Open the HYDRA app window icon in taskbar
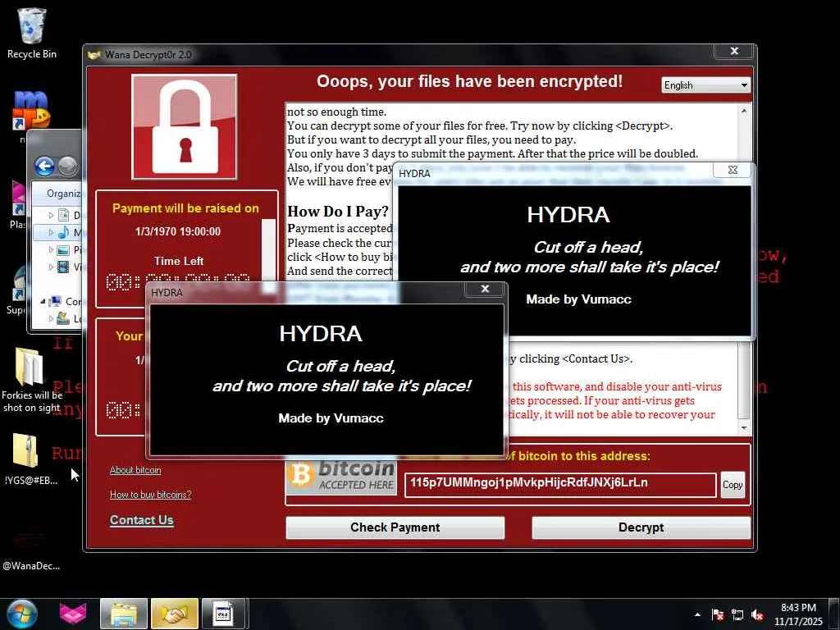This screenshot has width=840, height=630. click(x=223, y=614)
